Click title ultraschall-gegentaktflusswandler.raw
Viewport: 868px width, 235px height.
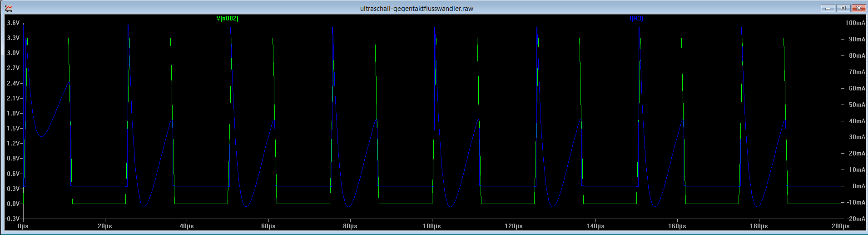pos(417,8)
